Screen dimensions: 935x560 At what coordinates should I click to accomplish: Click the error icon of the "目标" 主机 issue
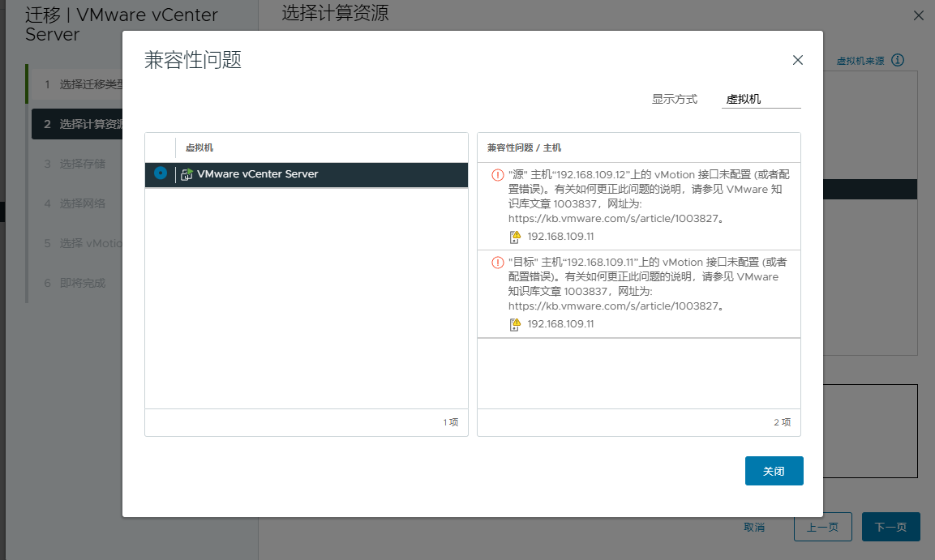click(x=497, y=263)
